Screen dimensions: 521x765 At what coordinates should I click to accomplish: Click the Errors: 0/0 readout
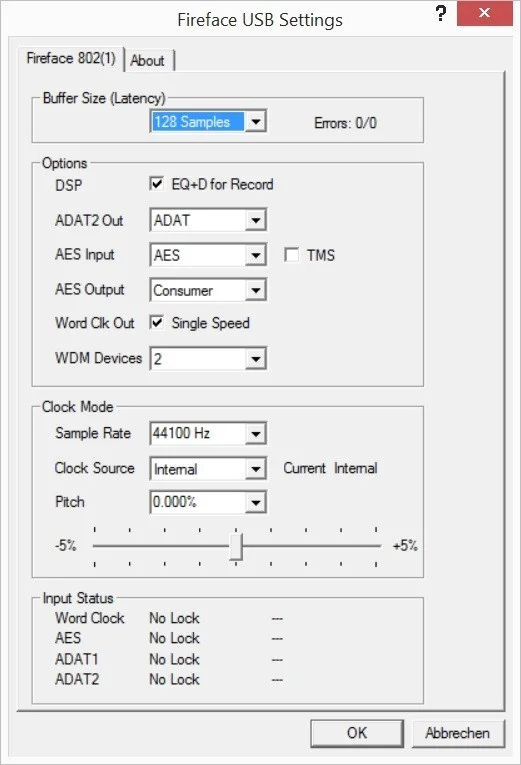point(345,123)
